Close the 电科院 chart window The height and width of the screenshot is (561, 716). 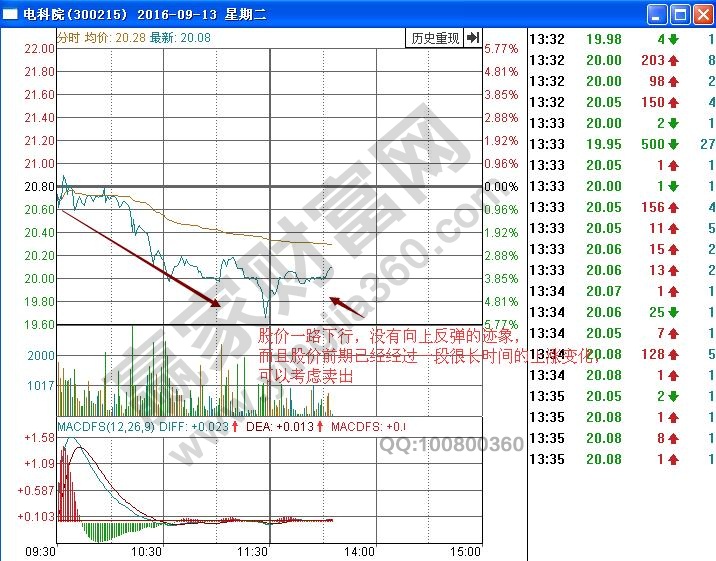[702, 15]
